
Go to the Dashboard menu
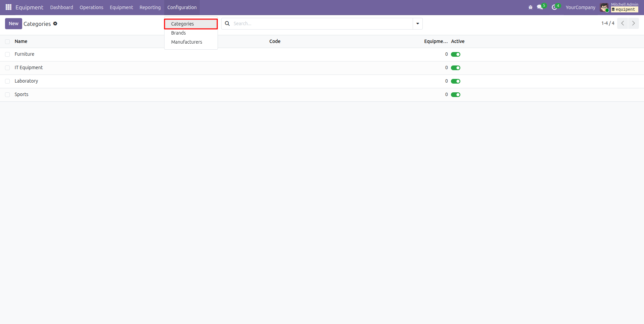(x=61, y=7)
